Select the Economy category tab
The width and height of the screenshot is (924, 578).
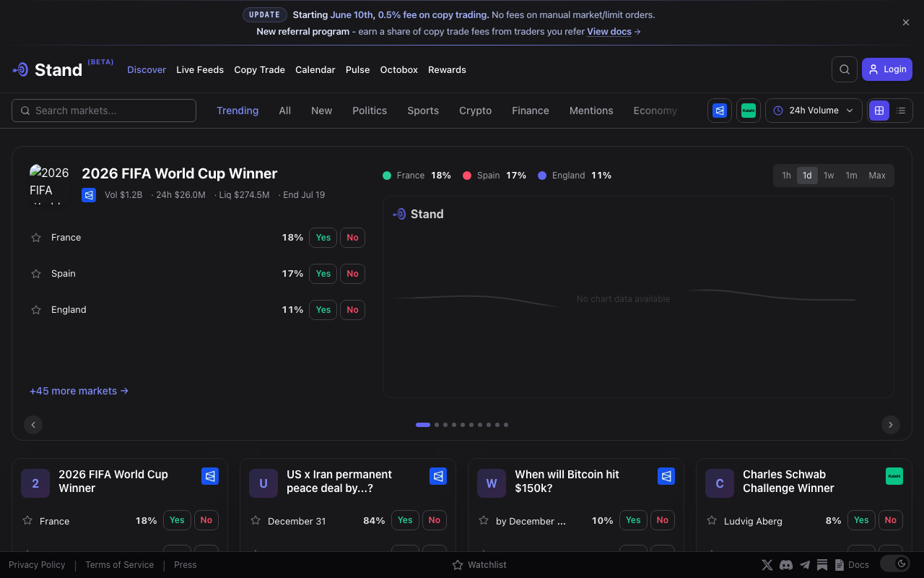[x=655, y=111]
